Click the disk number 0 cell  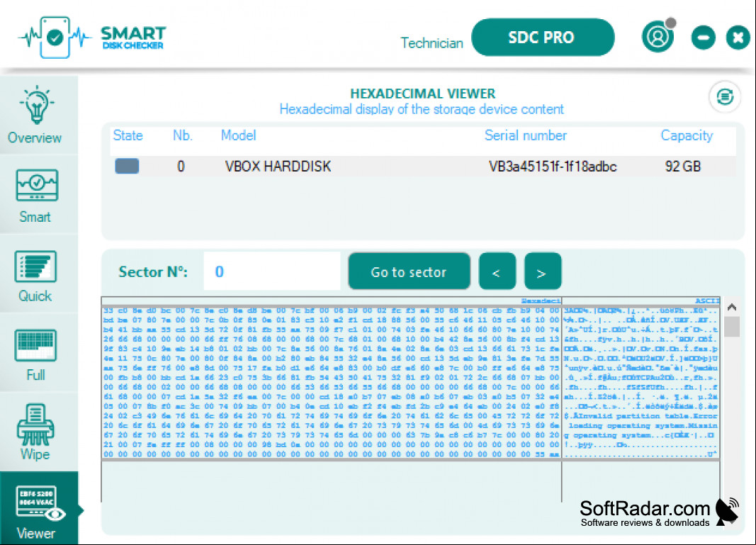tap(181, 167)
